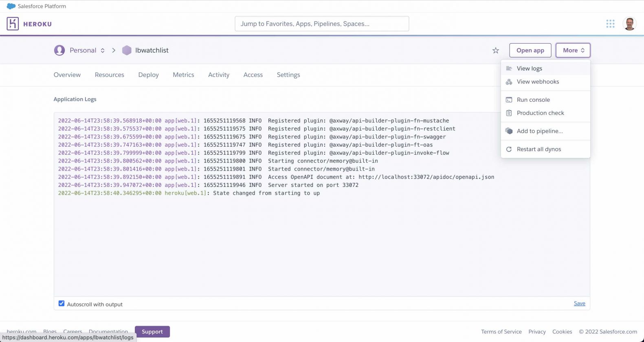Switch to the Metrics tab
This screenshot has height=342, width=644.
point(183,75)
